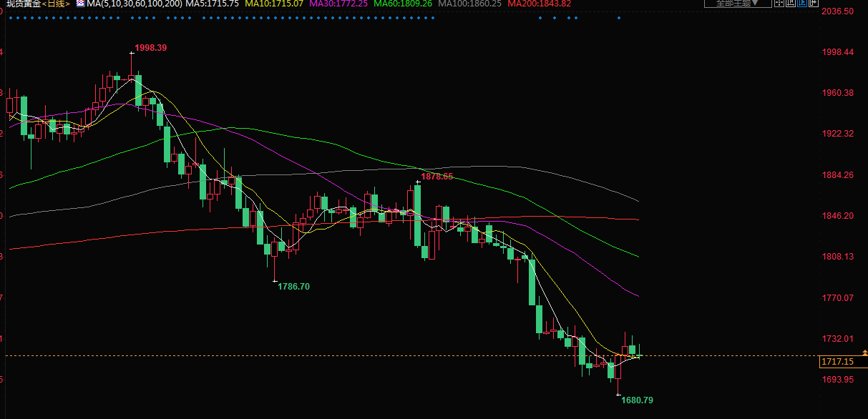The width and height of the screenshot is (868, 419).
Task: Select the yellow MA10 legend entry
Action: [x=274, y=4]
